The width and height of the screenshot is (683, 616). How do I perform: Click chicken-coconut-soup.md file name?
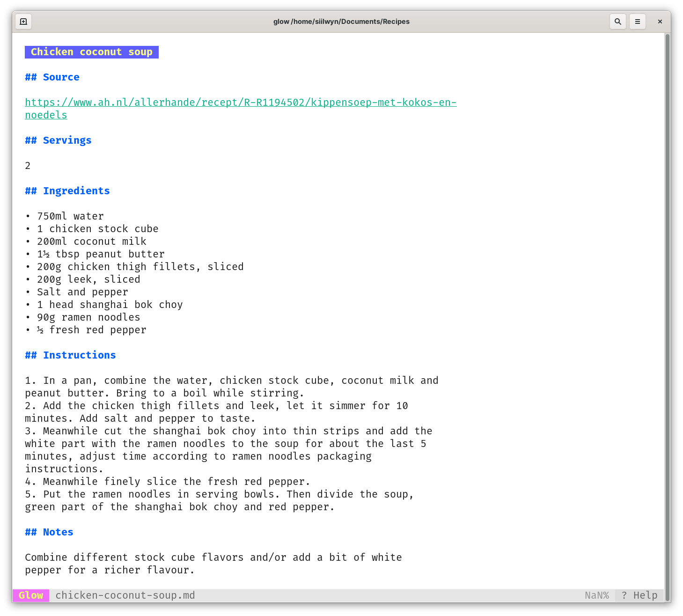tap(125, 595)
